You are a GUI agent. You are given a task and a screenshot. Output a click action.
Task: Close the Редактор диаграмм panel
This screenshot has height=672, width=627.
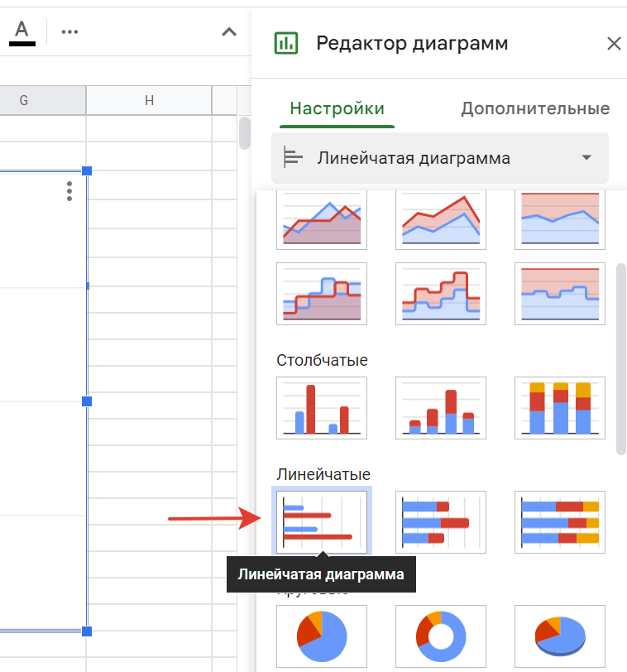pos(614,44)
